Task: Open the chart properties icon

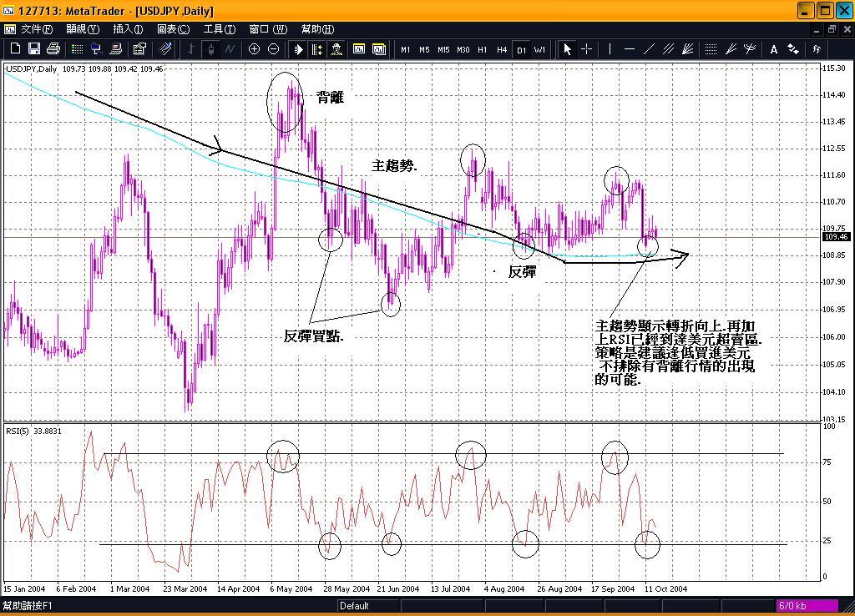Action: click(139, 49)
